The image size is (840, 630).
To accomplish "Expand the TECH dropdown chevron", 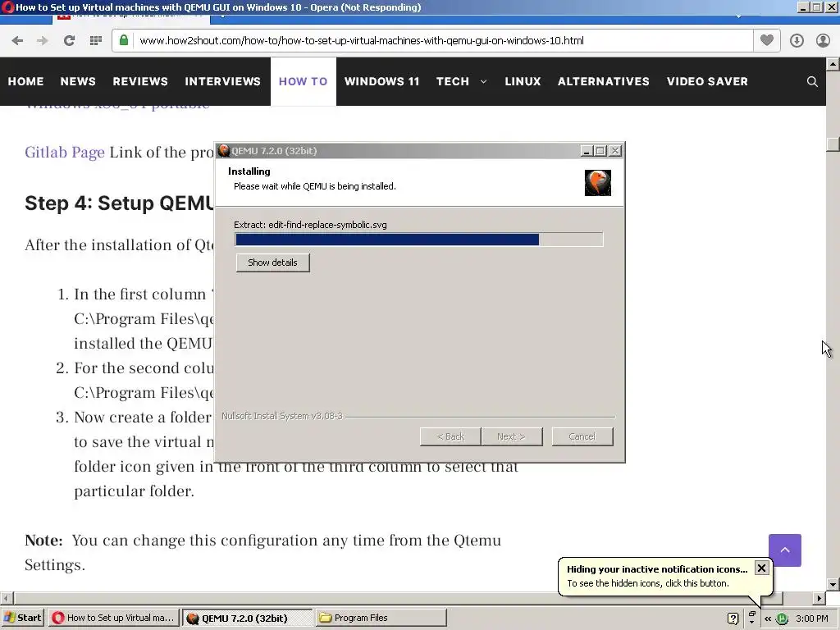I will tap(484, 81).
